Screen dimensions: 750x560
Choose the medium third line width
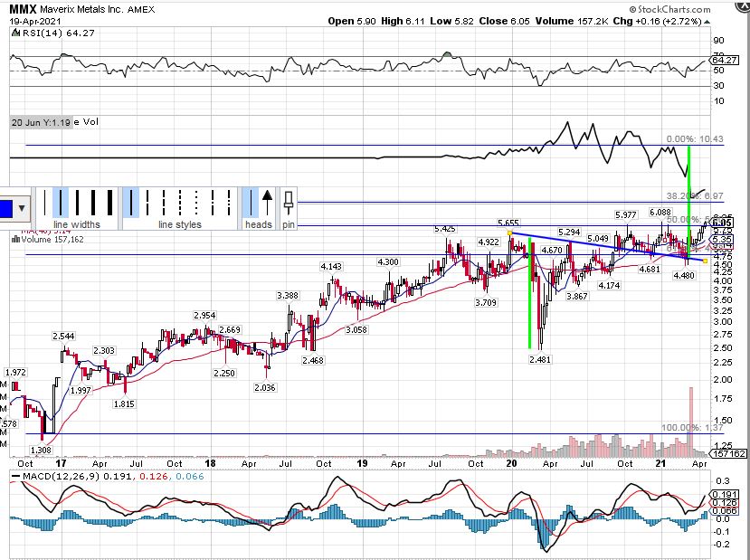pos(77,203)
